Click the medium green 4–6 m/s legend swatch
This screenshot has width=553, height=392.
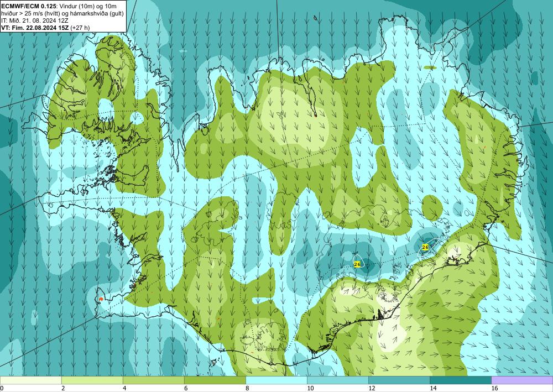point(154,380)
